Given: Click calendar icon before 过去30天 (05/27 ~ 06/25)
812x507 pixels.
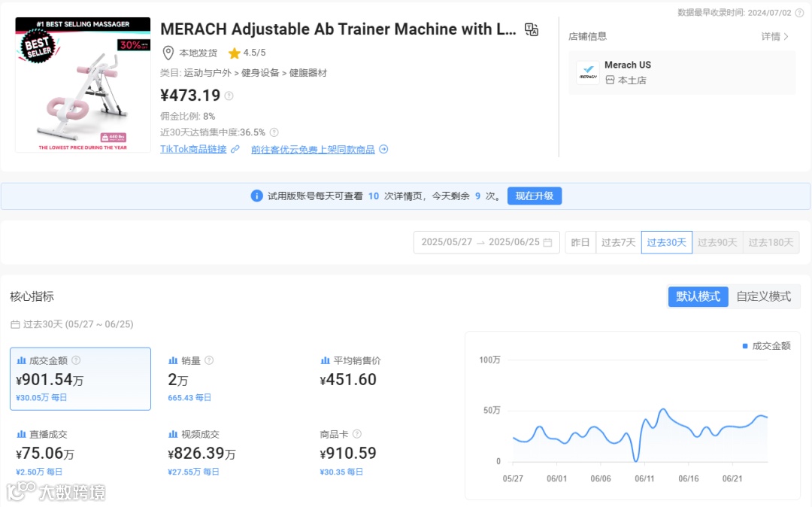Looking at the screenshot, I should [15, 325].
